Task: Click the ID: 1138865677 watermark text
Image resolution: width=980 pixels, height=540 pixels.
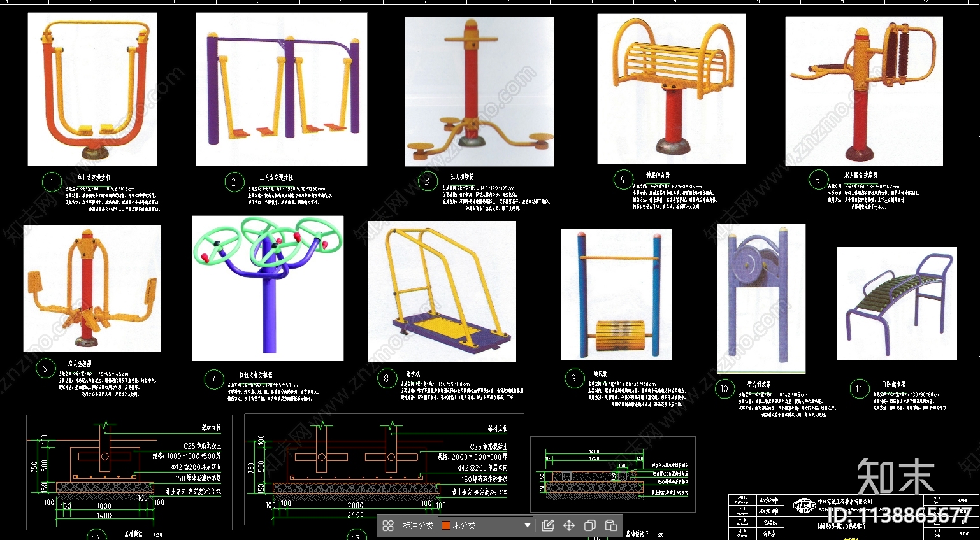Action: (x=898, y=515)
